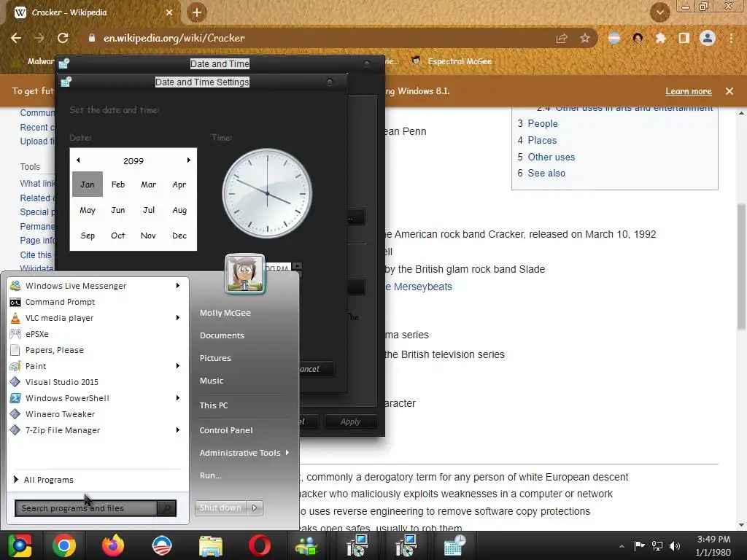Open Visual Studio 2015 entry

[96, 382]
